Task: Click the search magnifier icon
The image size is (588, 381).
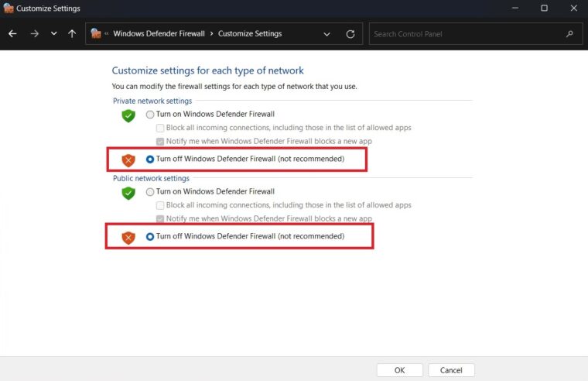Action: [x=569, y=34]
